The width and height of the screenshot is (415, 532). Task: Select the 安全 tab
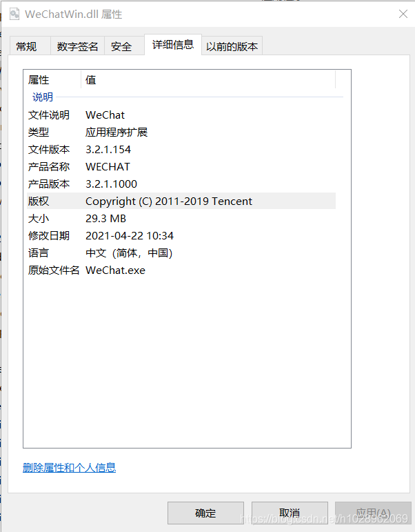(124, 46)
